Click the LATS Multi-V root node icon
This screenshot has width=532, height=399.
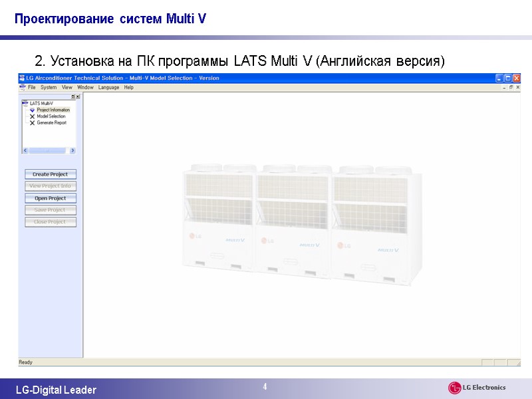(25, 102)
